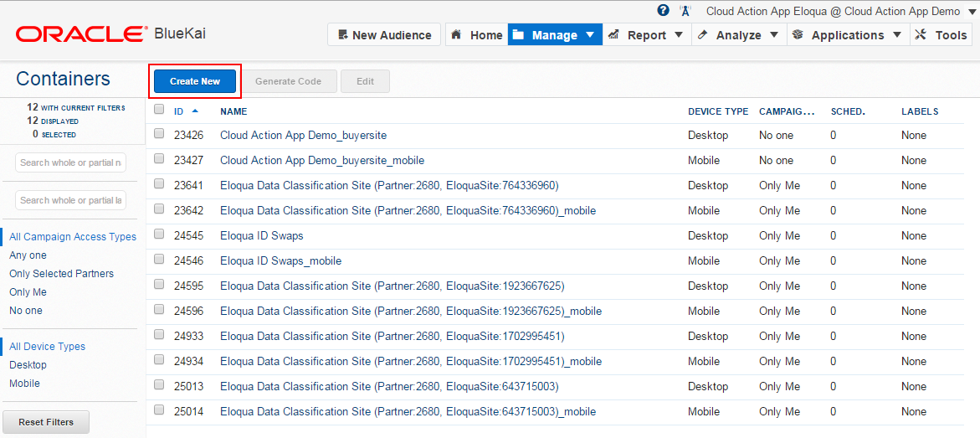Image resolution: width=980 pixels, height=438 pixels.
Task: Select the All Device Types filter
Action: [48, 347]
